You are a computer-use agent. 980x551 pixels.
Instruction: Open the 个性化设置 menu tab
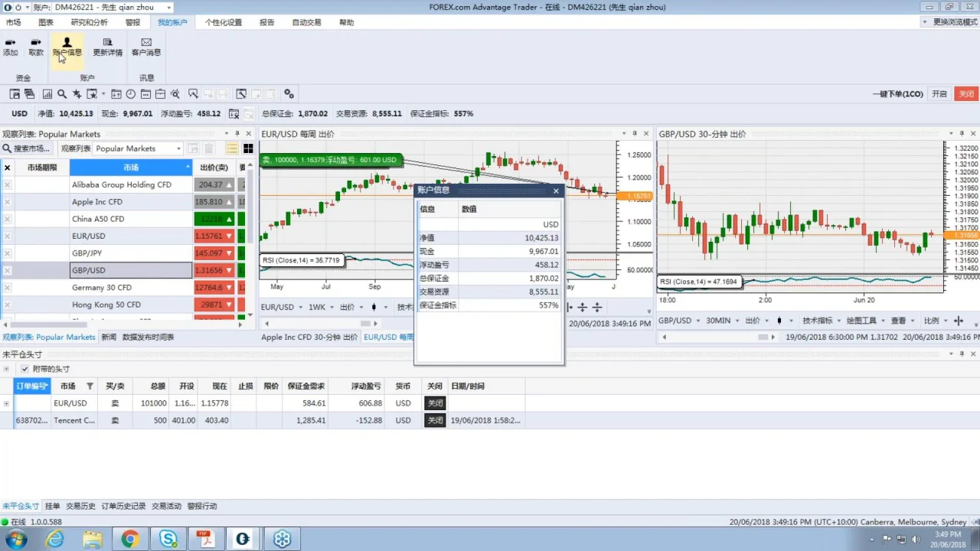[224, 22]
